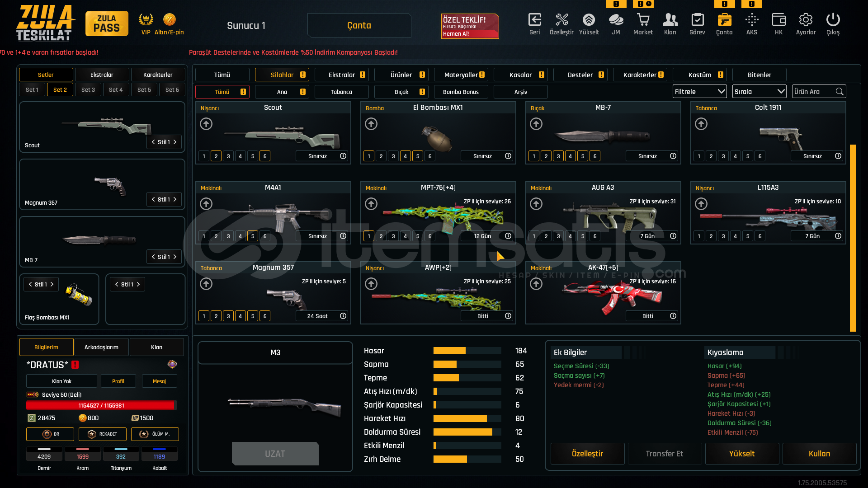
Task: Click next Stil arrow for Flaş Bombası MX1
Action: tap(52, 284)
